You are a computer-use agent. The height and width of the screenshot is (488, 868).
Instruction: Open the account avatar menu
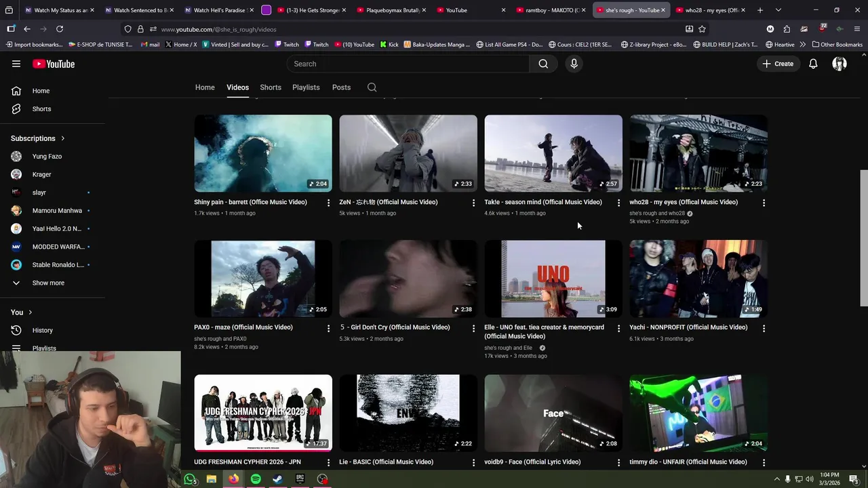point(840,64)
